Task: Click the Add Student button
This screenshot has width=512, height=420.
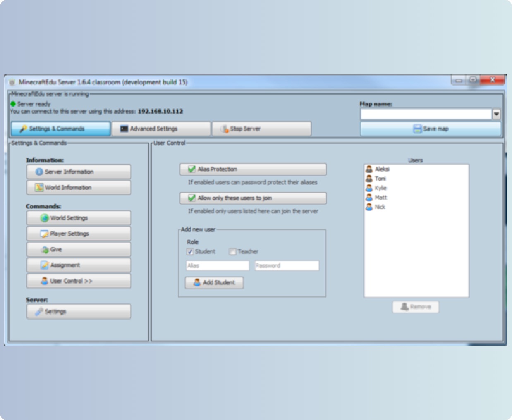Action: point(214,283)
